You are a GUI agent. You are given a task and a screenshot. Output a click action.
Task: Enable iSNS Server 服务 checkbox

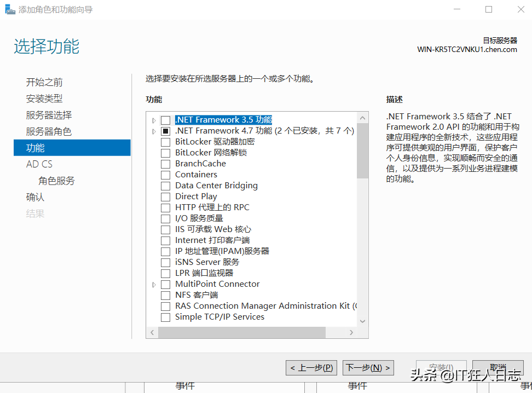point(166,262)
